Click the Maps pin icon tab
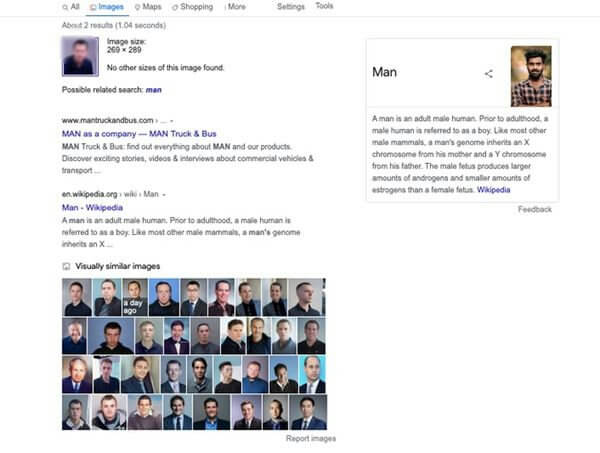The width and height of the screenshot is (600, 453). pos(137,7)
